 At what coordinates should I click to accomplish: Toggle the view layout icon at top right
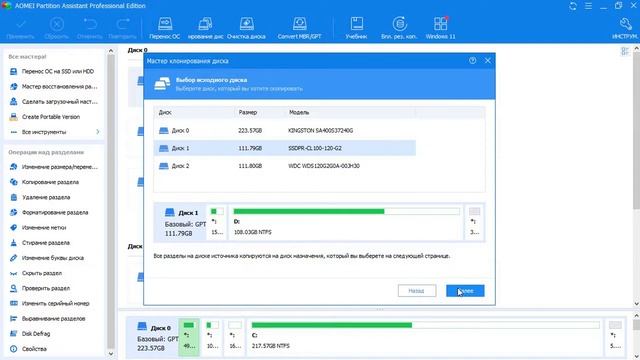click(x=624, y=51)
